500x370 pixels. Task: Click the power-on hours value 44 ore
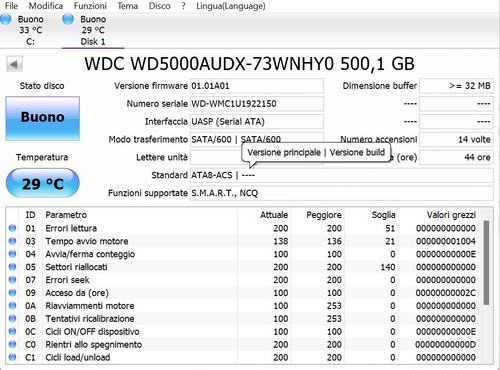(x=456, y=157)
